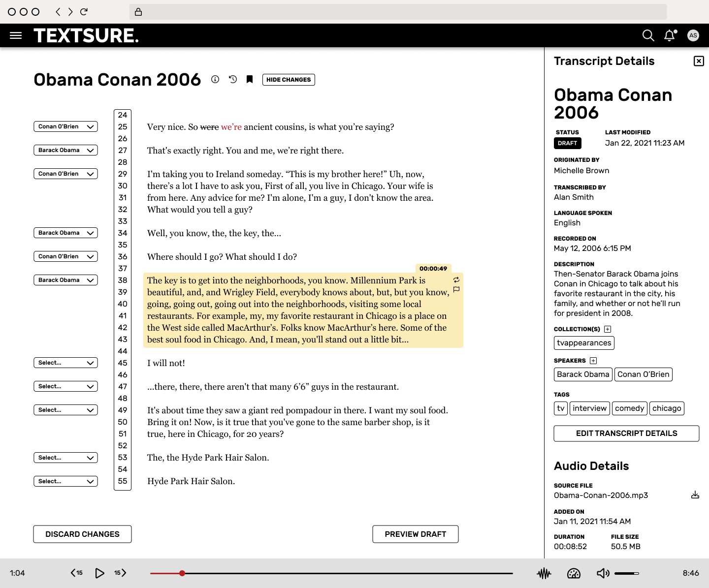Select a speaker for line 53
This screenshot has height=588, width=709.
65,458
